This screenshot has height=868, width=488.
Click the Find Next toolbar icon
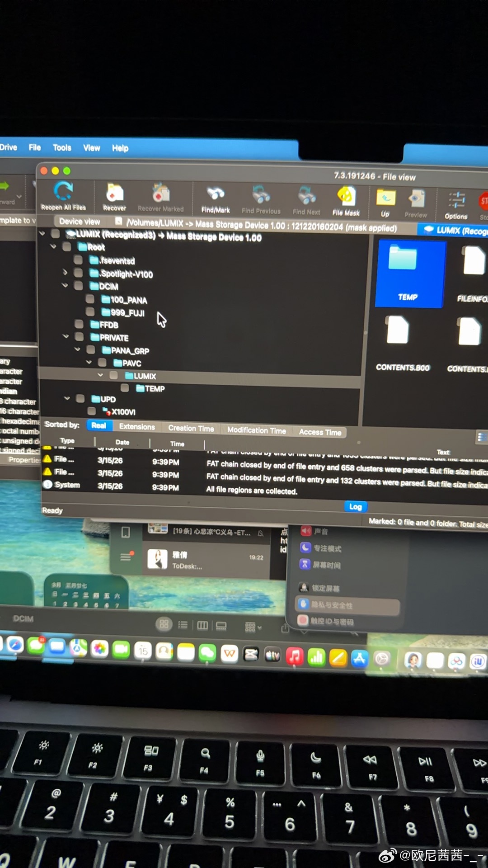click(x=306, y=201)
